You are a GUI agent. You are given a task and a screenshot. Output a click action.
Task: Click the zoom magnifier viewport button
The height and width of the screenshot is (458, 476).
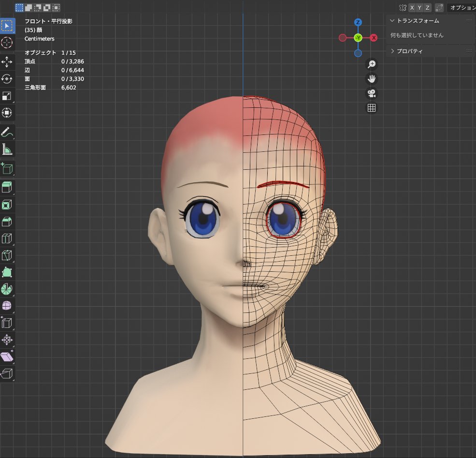372,64
